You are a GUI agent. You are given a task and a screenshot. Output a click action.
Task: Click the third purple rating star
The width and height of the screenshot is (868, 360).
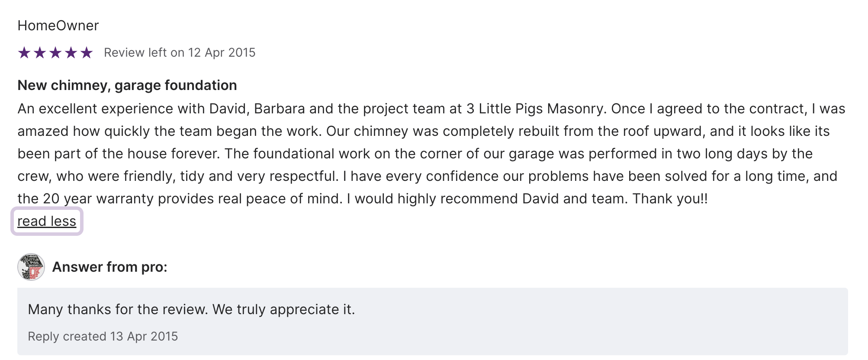(x=55, y=53)
